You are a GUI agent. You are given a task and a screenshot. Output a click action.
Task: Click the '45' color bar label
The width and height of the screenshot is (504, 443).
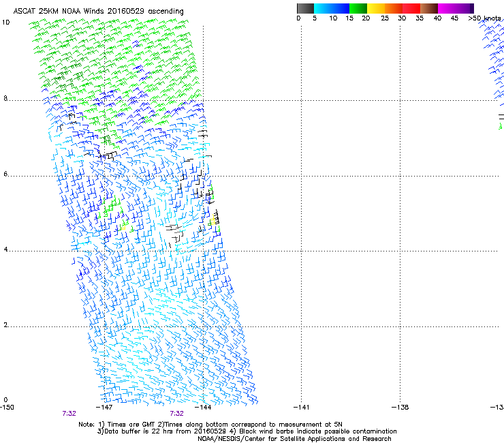[454, 18]
